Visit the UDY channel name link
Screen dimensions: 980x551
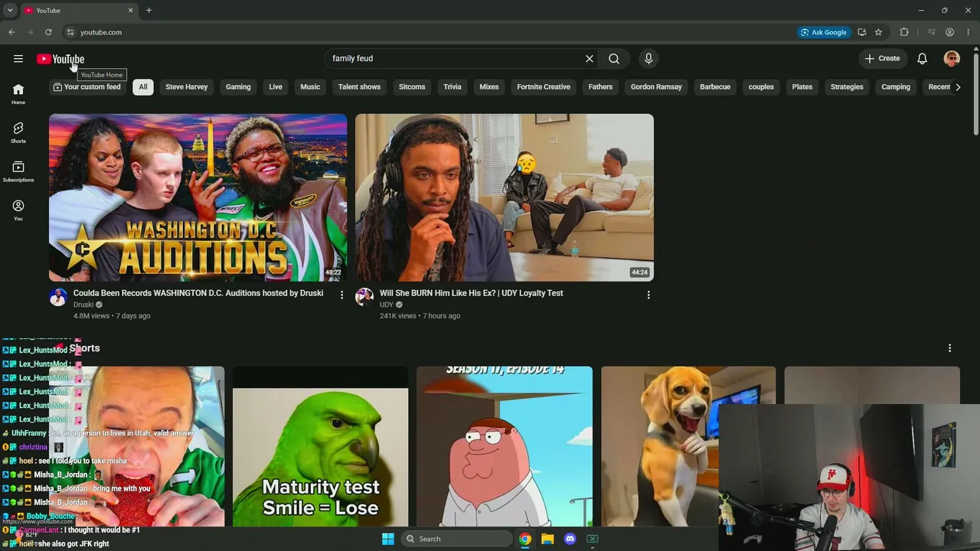click(x=387, y=305)
